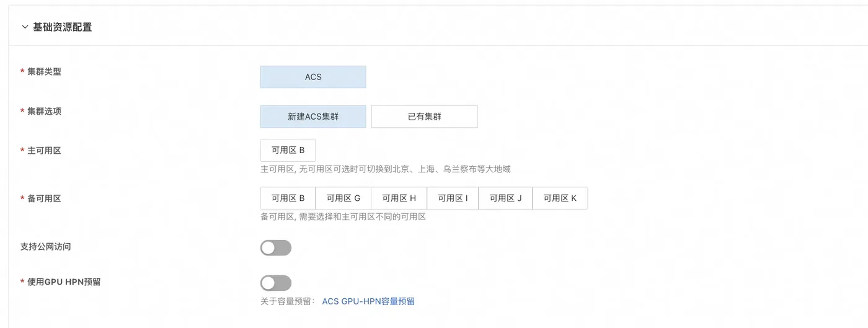Image resolution: width=868 pixels, height=328 pixels.
Task: Choose 可用区 J as backup zone
Action: point(505,198)
